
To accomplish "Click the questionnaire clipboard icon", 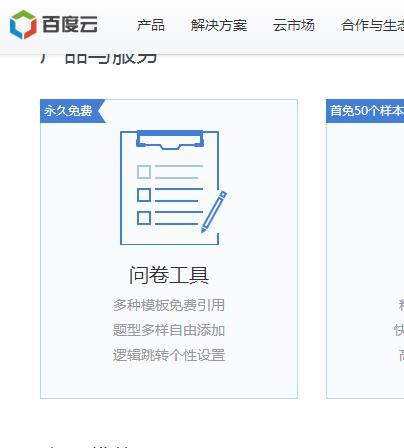I will tap(173, 187).
